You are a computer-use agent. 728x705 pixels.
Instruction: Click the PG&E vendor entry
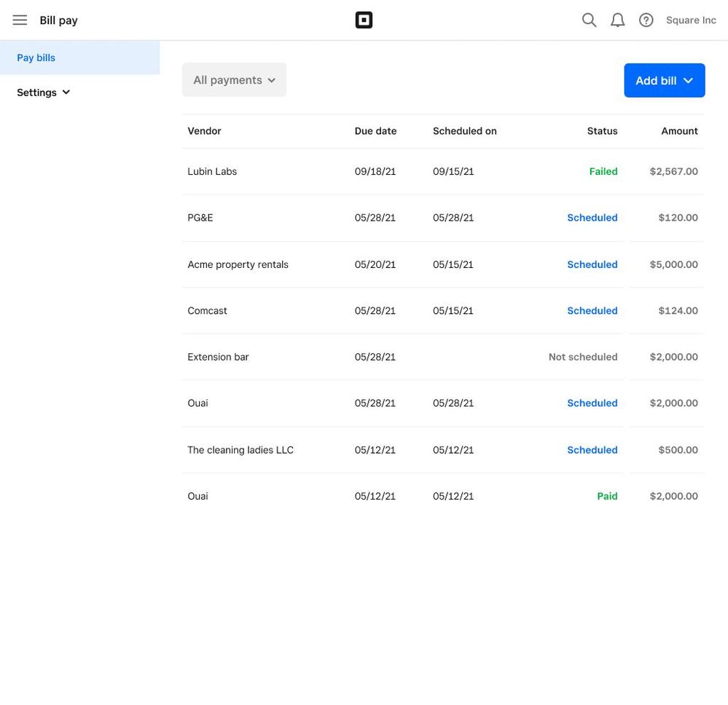[200, 218]
